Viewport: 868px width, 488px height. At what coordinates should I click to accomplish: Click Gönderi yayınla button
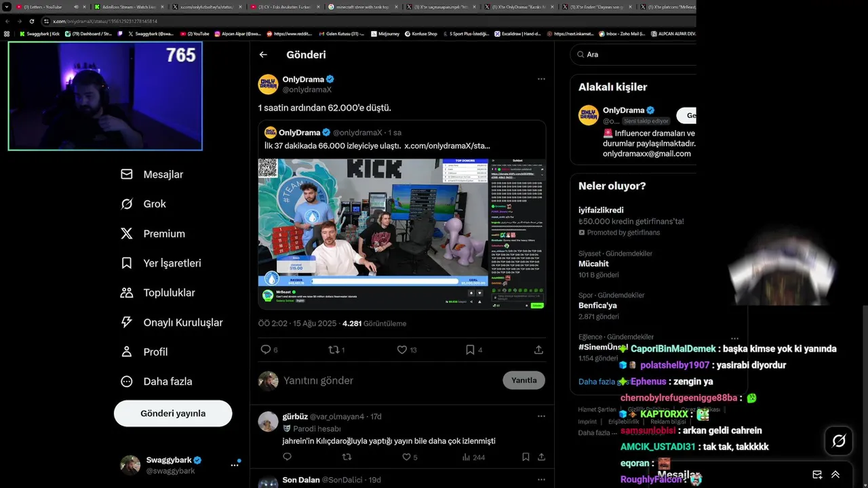[x=173, y=413]
